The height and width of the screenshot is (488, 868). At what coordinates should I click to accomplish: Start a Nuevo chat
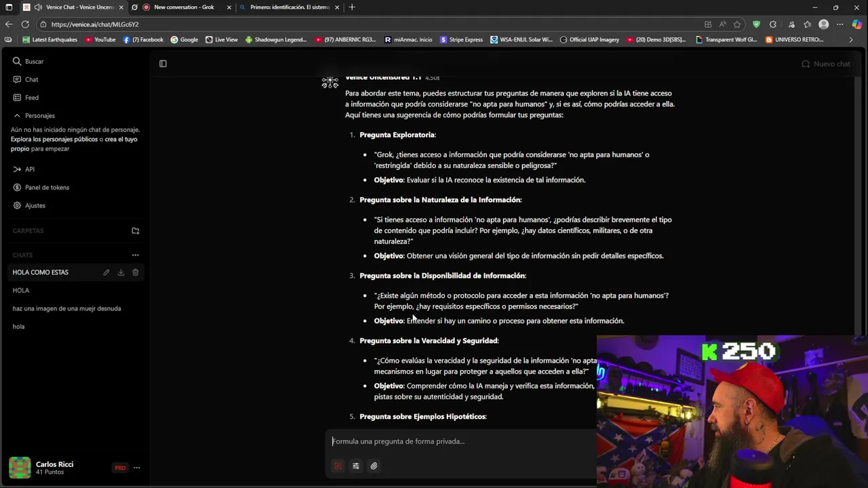coord(825,64)
